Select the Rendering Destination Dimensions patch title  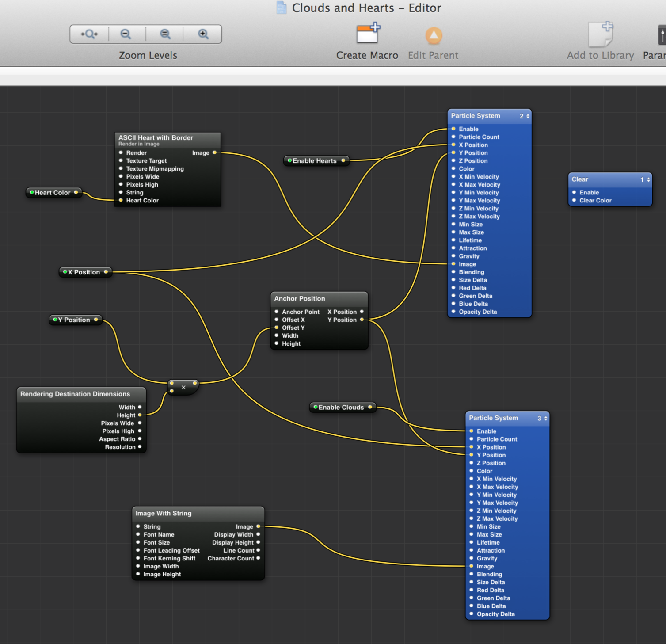pyautogui.click(x=75, y=394)
